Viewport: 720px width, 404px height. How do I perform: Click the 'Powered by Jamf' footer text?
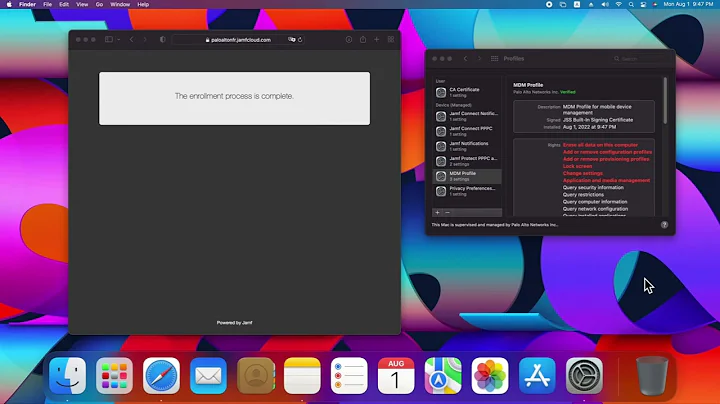click(x=234, y=323)
